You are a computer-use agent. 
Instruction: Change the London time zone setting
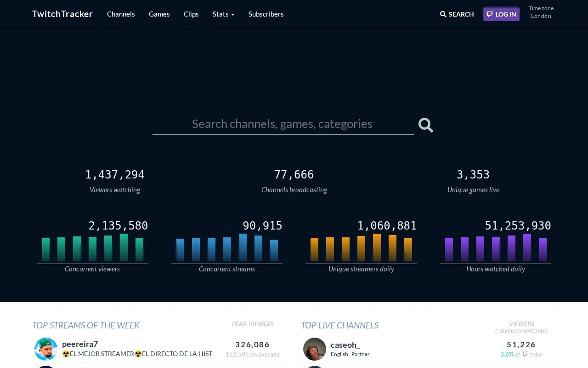(541, 16)
